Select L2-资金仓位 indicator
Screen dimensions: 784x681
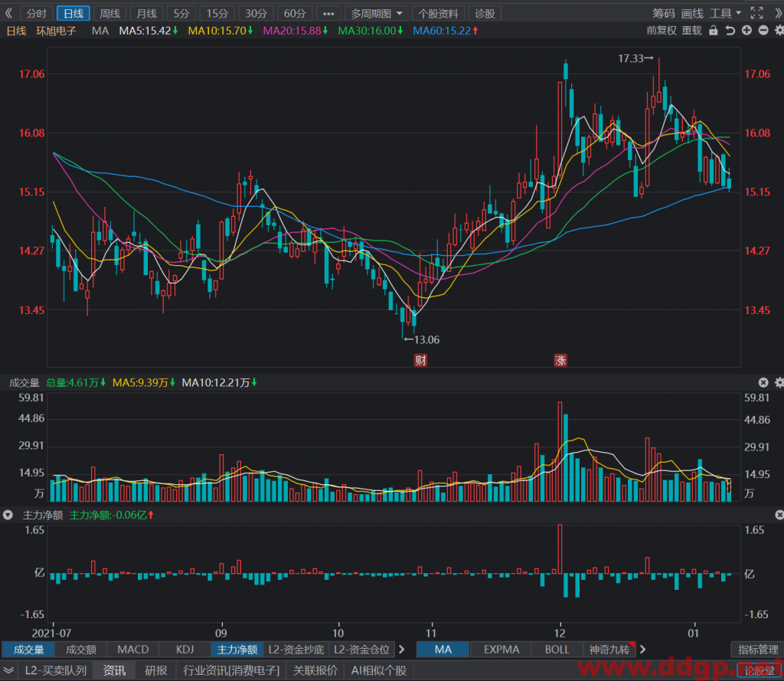361,650
